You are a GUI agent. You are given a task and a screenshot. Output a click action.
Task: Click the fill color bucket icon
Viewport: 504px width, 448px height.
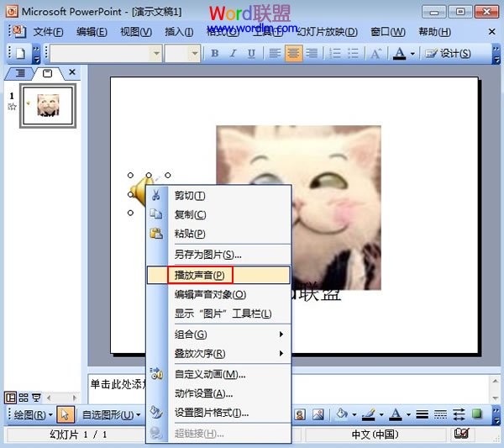click(342, 414)
